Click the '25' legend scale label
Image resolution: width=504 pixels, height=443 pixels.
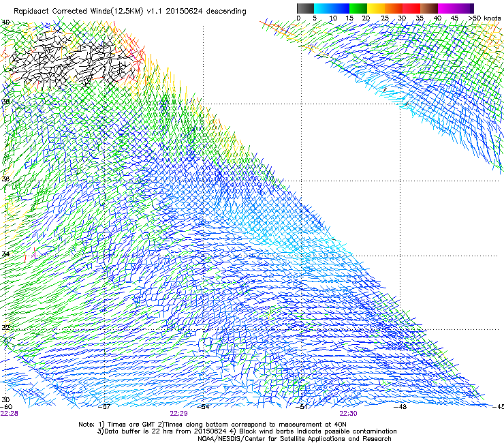coord(385,18)
